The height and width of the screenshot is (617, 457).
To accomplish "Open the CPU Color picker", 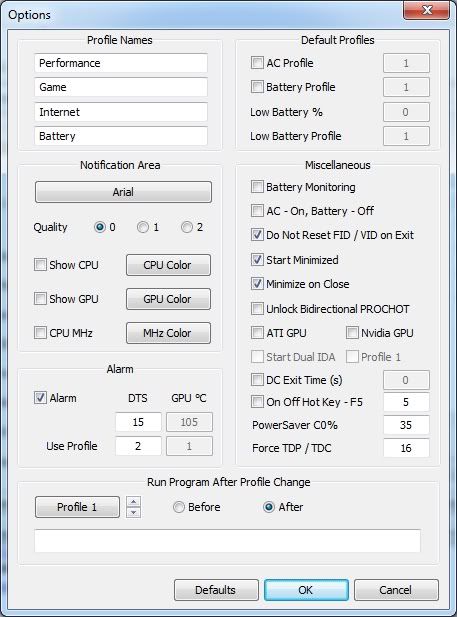I will tap(168, 265).
